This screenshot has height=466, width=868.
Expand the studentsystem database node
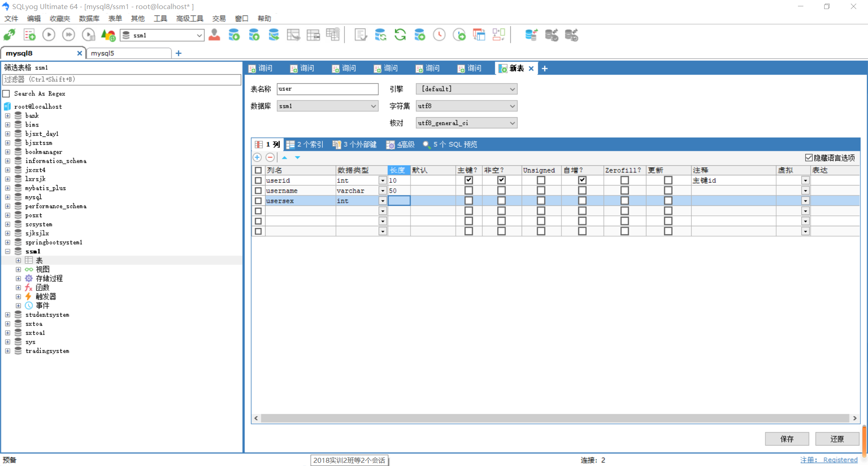8,314
